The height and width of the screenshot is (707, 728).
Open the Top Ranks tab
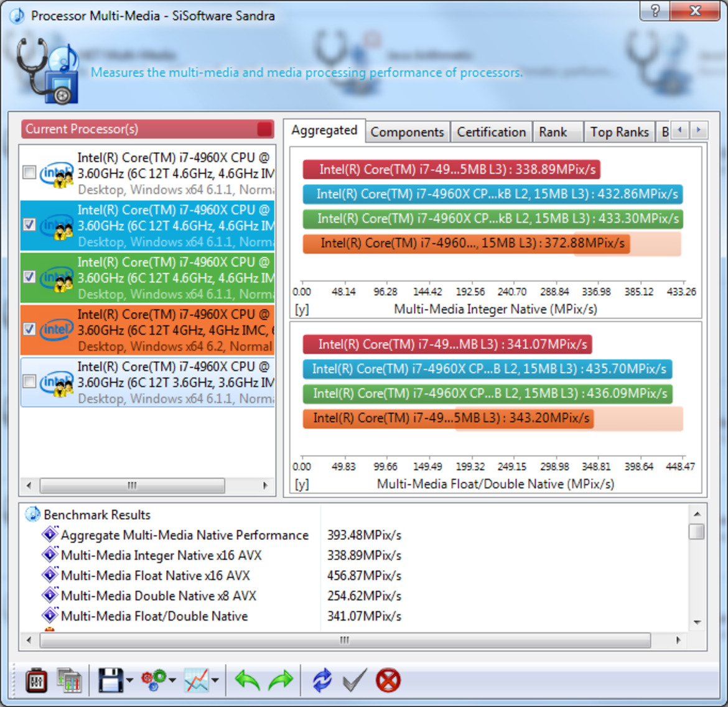click(x=619, y=132)
